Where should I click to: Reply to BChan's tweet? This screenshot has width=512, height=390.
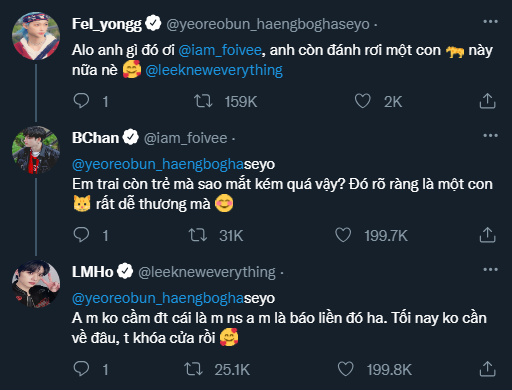coord(81,235)
